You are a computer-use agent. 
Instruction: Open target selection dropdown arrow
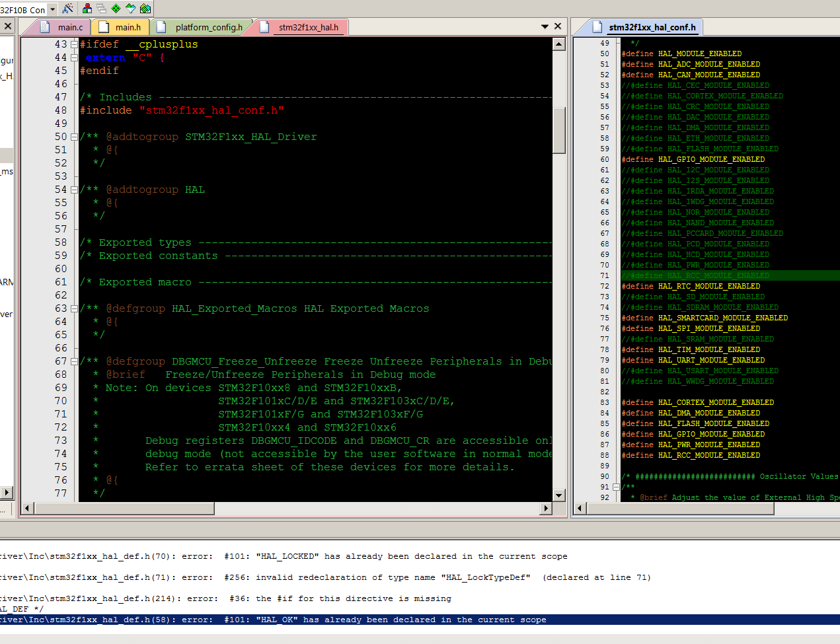(x=53, y=9)
